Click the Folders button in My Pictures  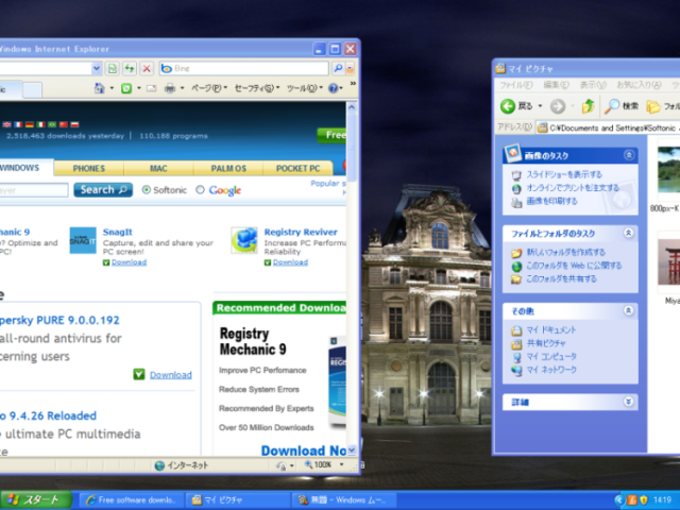coord(663,106)
